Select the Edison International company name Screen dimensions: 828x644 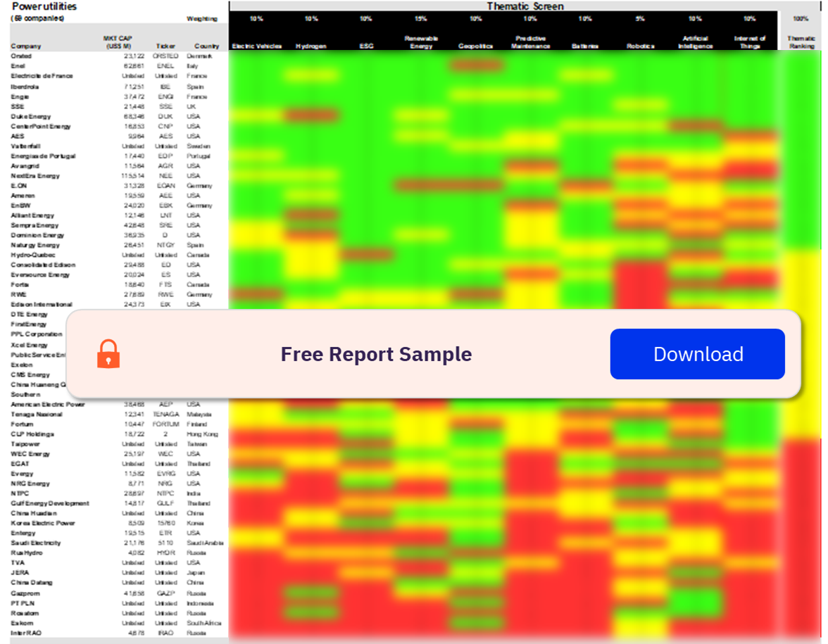[x=42, y=305]
